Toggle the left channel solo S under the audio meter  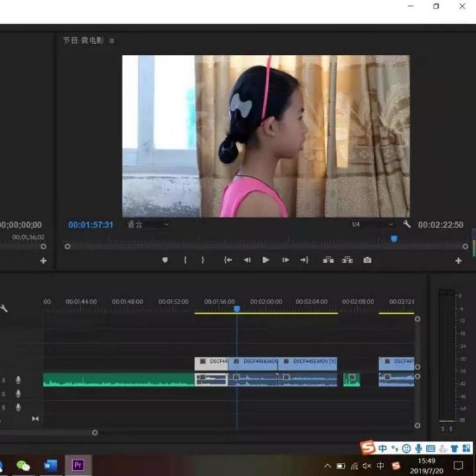[443, 428]
